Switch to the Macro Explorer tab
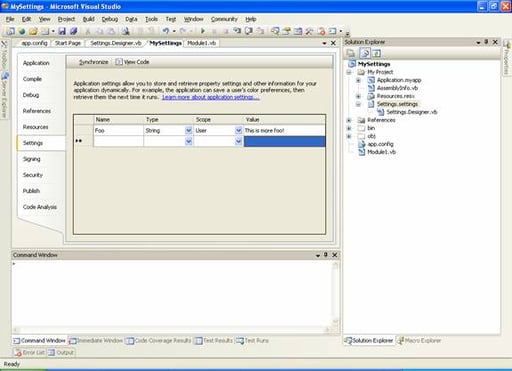The width and height of the screenshot is (512, 371). click(419, 341)
